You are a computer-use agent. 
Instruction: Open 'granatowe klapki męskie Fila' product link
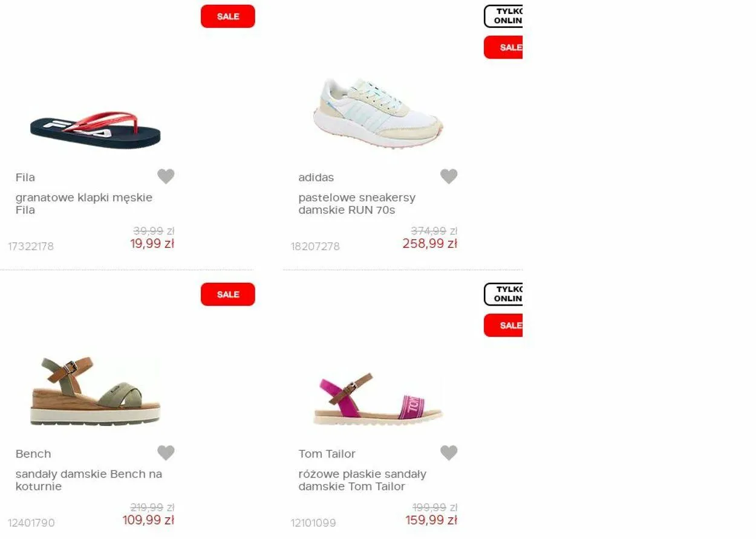(x=84, y=204)
